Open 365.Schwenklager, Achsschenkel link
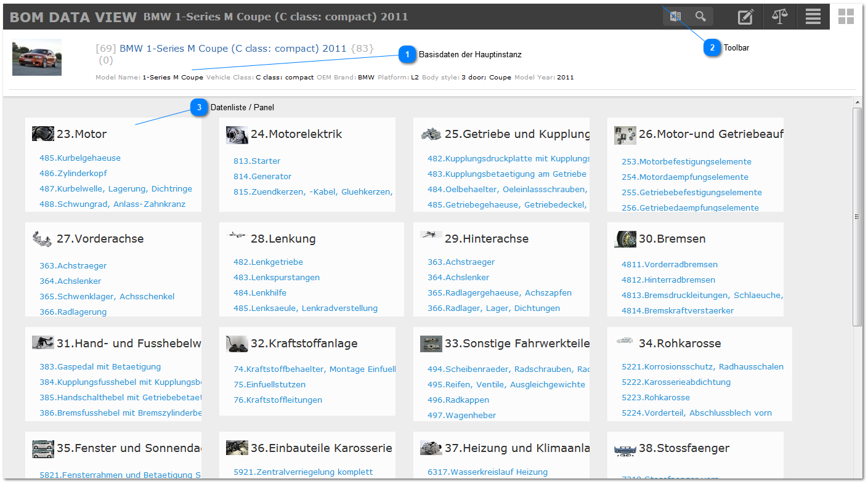 pos(107,297)
